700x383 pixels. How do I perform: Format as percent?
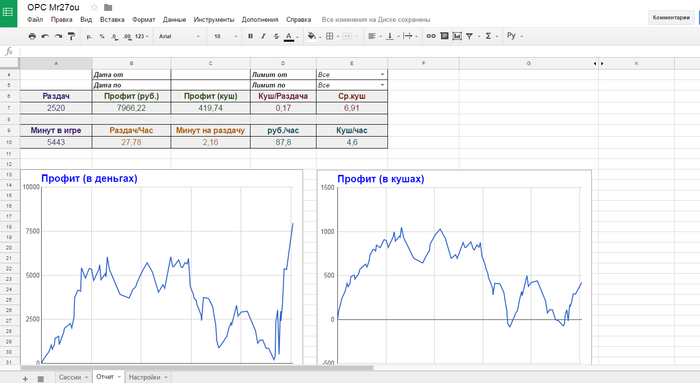point(102,37)
